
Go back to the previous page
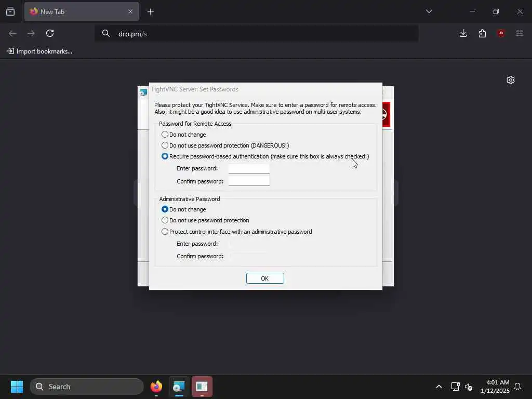click(12, 33)
